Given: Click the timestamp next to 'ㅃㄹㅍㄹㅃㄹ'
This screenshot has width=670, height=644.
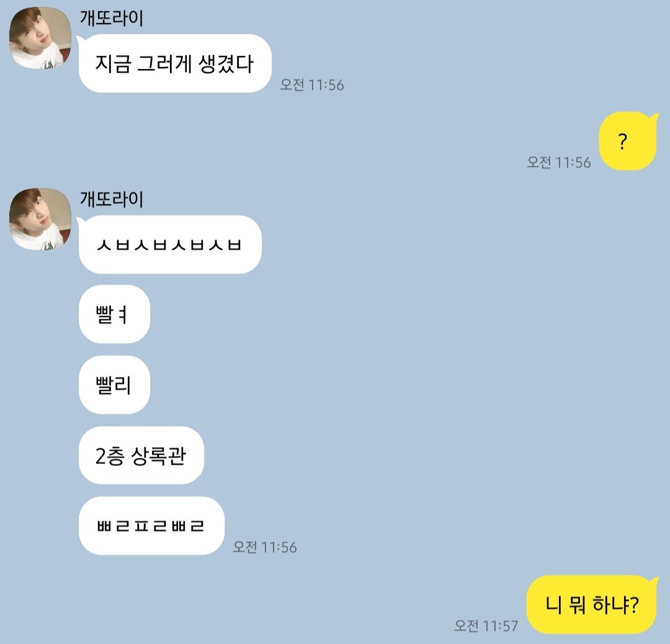Looking at the screenshot, I should [265, 547].
